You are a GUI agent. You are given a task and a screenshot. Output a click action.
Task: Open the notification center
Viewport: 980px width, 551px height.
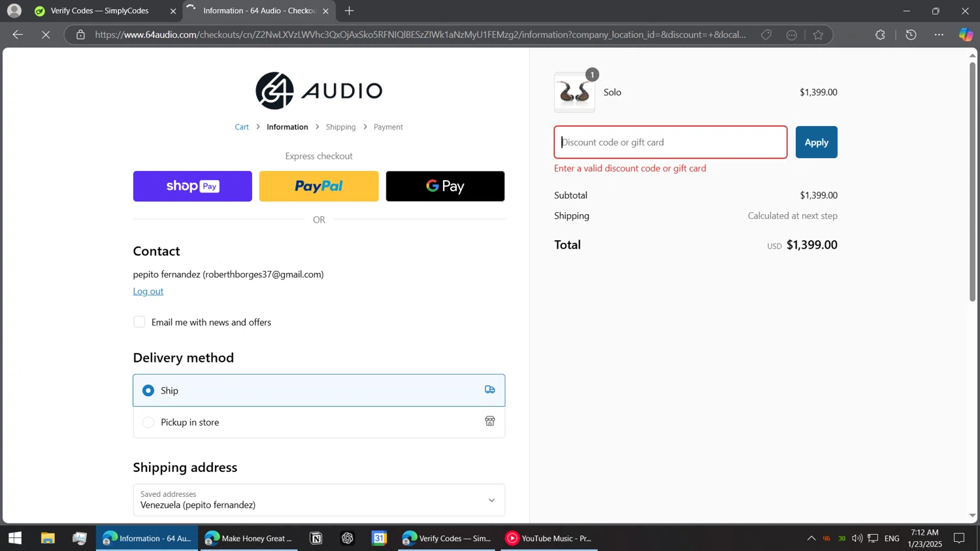[959, 539]
